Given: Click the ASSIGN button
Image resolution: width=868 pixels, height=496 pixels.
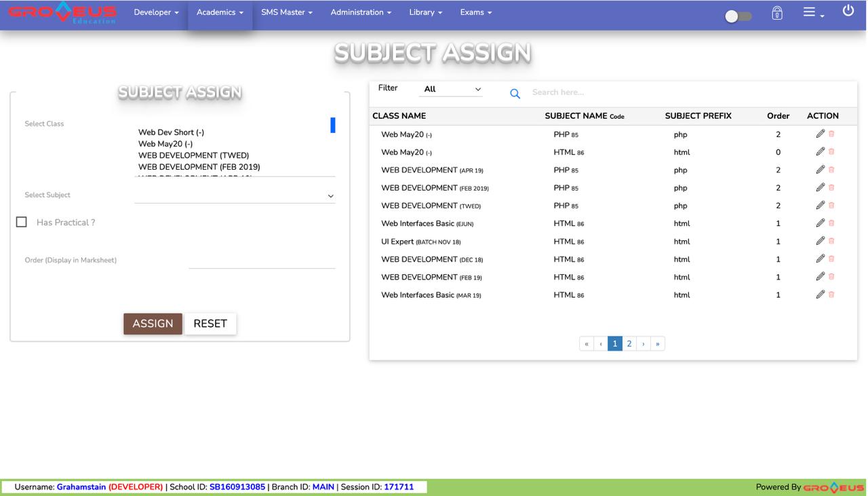Looking at the screenshot, I should pyautogui.click(x=153, y=324).
